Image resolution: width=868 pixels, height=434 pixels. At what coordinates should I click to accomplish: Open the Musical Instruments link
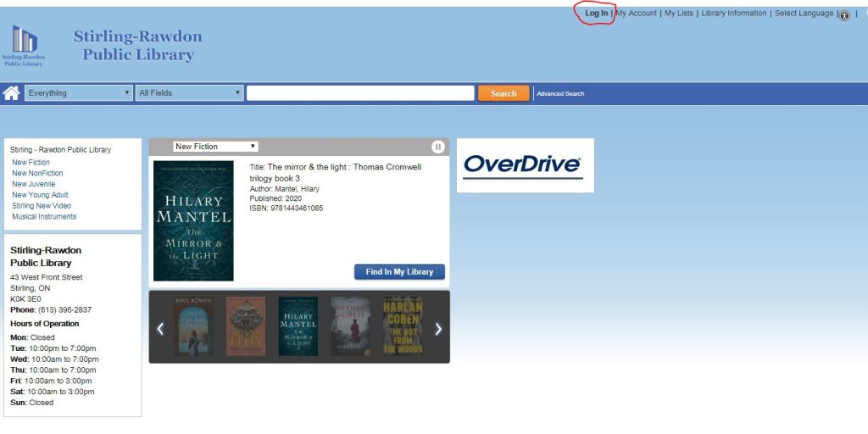click(44, 216)
